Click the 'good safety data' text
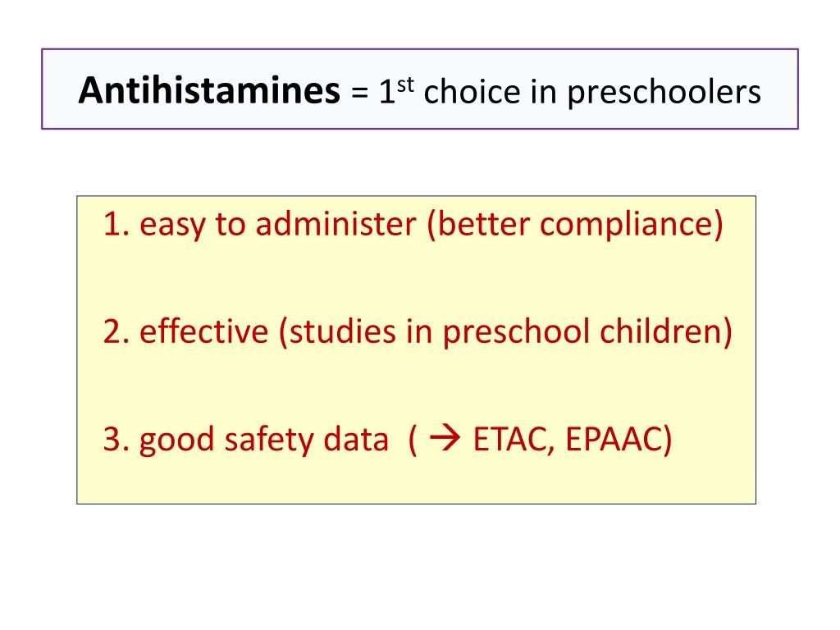This screenshot has height=630, width=840. pos(263,441)
